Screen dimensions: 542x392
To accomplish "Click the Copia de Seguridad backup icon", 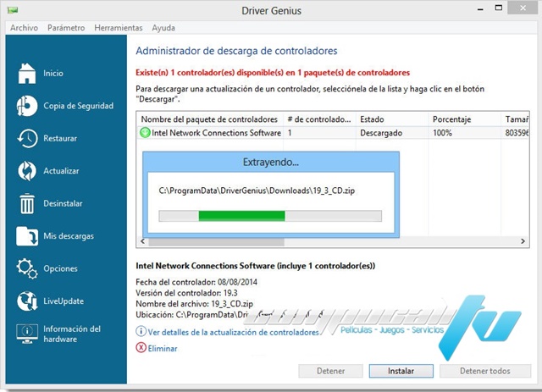I will pyautogui.click(x=27, y=106).
